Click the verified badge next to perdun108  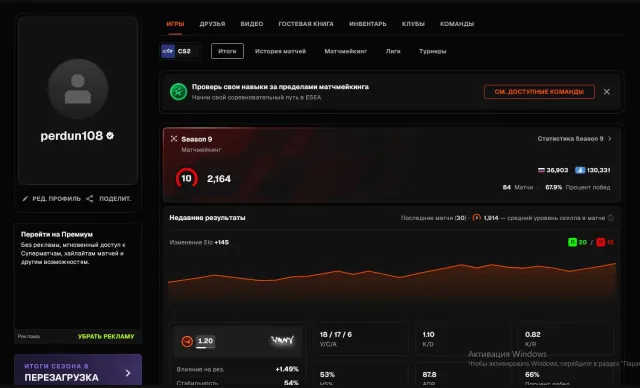tap(110, 136)
